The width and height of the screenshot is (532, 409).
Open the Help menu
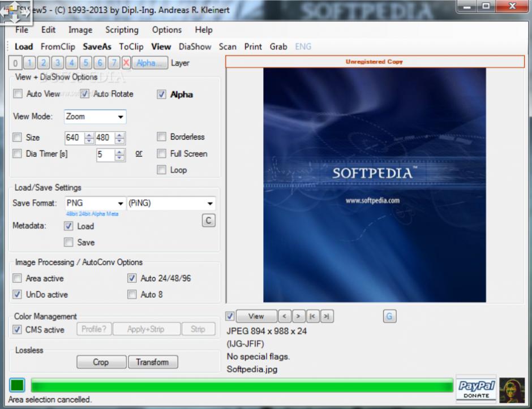(204, 30)
